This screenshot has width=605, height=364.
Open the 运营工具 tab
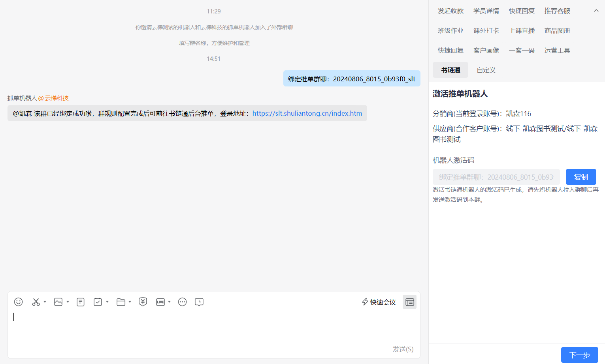click(x=557, y=50)
